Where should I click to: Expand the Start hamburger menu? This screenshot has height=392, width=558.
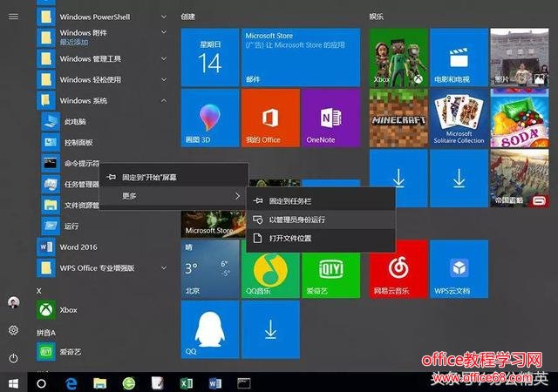pos(13,17)
